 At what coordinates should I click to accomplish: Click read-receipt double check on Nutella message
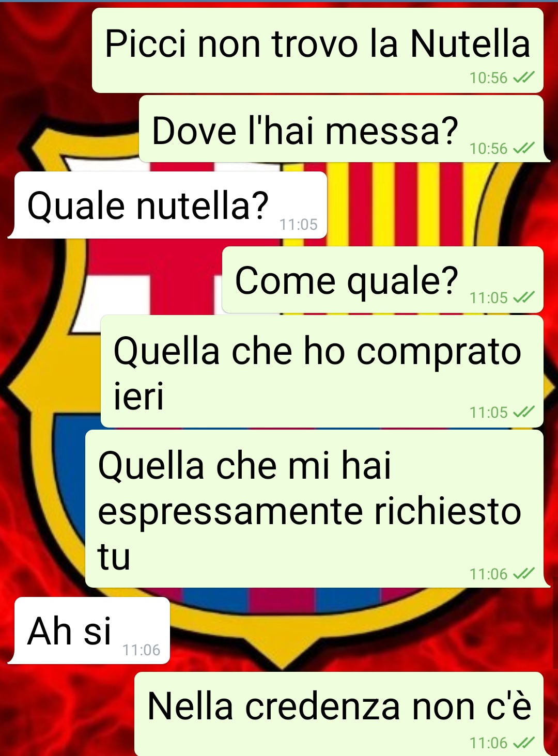523,77
